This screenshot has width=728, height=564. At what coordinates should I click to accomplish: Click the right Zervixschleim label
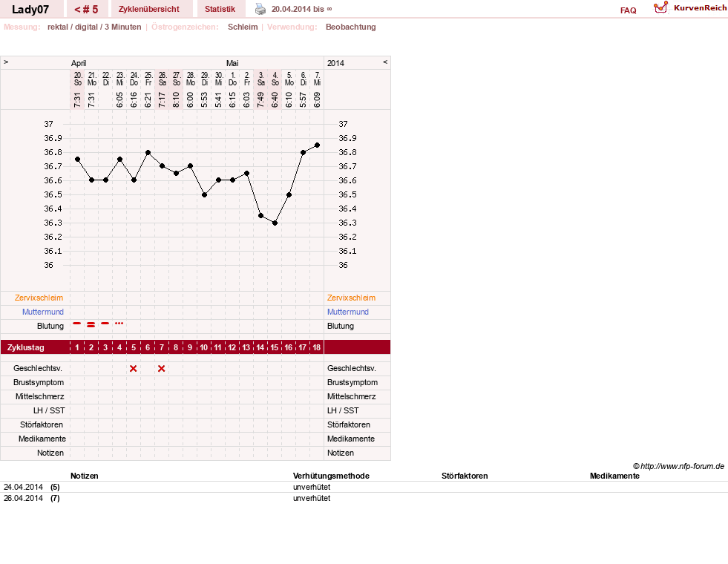[352, 298]
